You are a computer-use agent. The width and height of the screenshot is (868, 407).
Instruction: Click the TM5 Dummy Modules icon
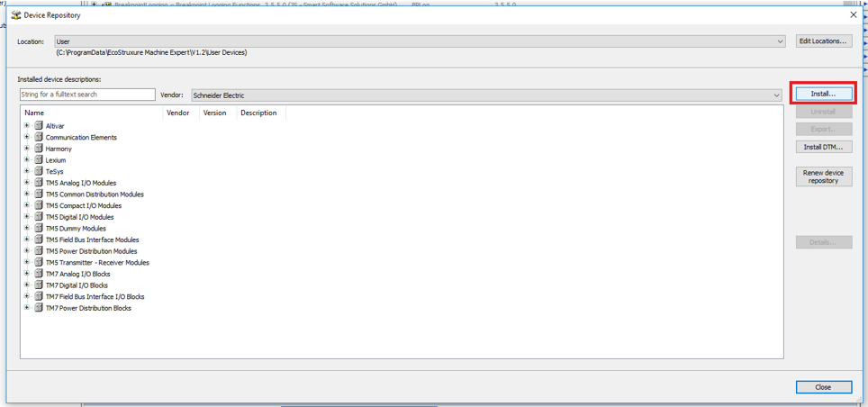39,229
